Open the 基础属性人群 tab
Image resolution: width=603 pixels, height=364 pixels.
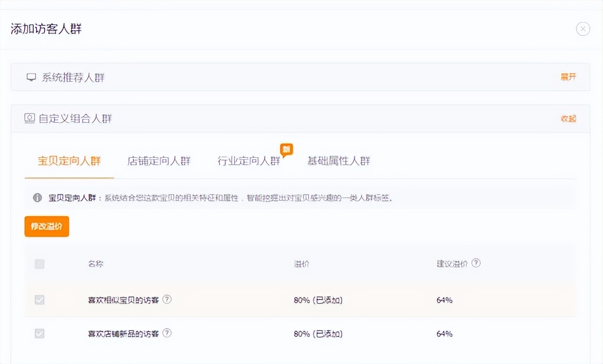pos(338,161)
